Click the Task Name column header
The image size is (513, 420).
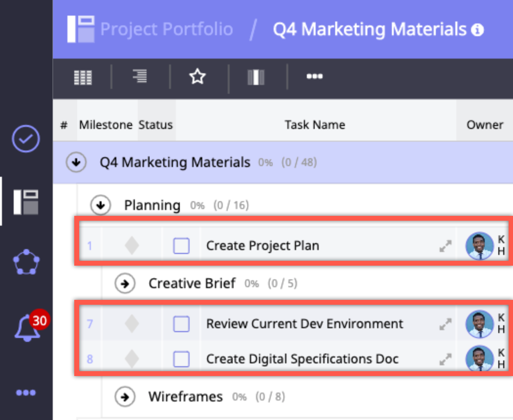click(315, 125)
